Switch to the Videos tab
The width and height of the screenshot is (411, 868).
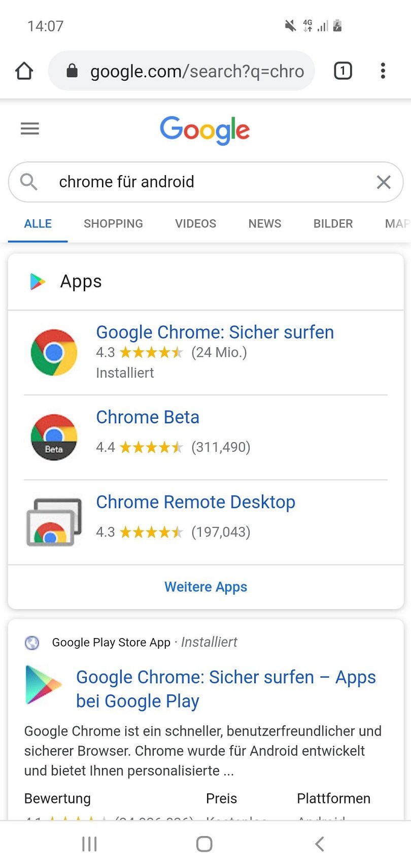point(195,224)
